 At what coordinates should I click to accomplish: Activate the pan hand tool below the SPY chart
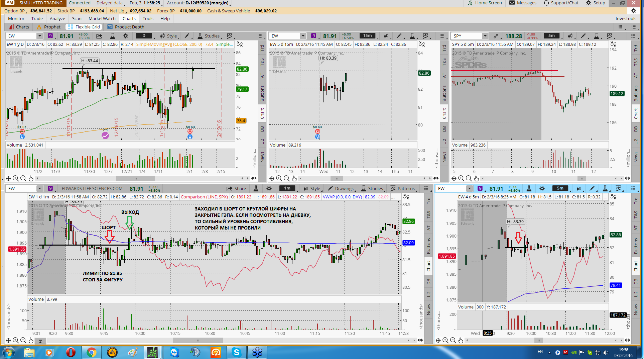476,178
